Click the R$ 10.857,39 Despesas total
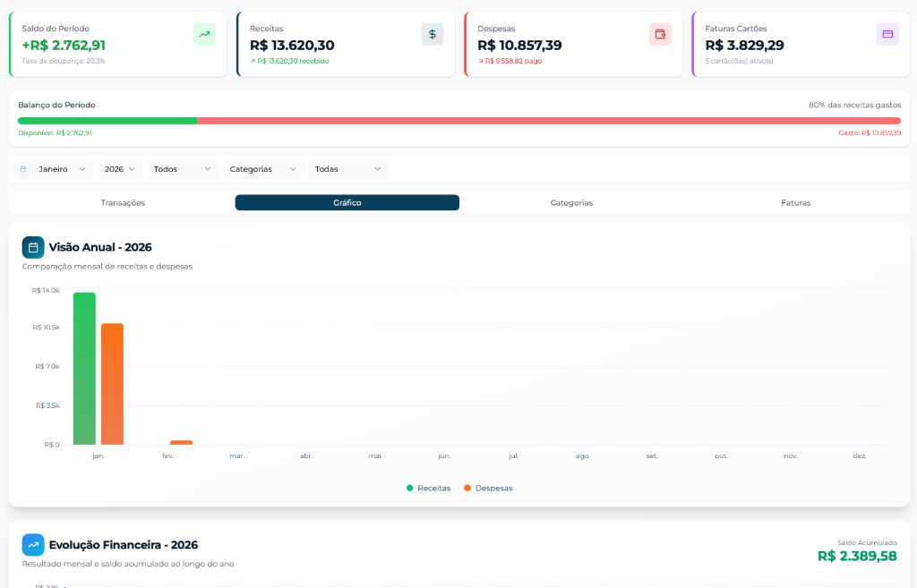Image resolution: width=917 pixels, height=588 pixels. pyautogui.click(x=519, y=45)
